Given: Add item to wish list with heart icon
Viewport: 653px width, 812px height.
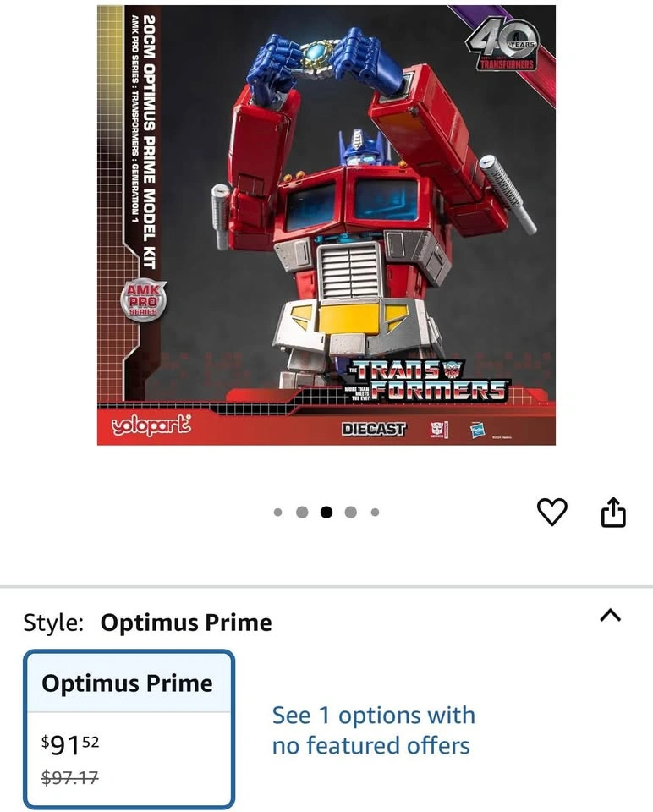Looking at the screenshot, I should pyautogui.click(x=552, y=513).
